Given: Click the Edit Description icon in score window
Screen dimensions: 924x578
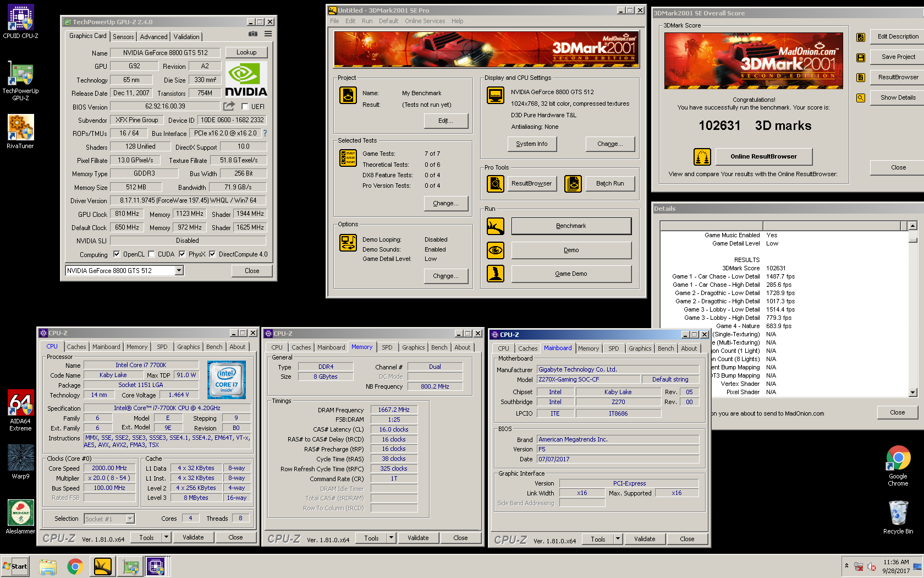Looking at the screenshot, I should pos(861,37).
